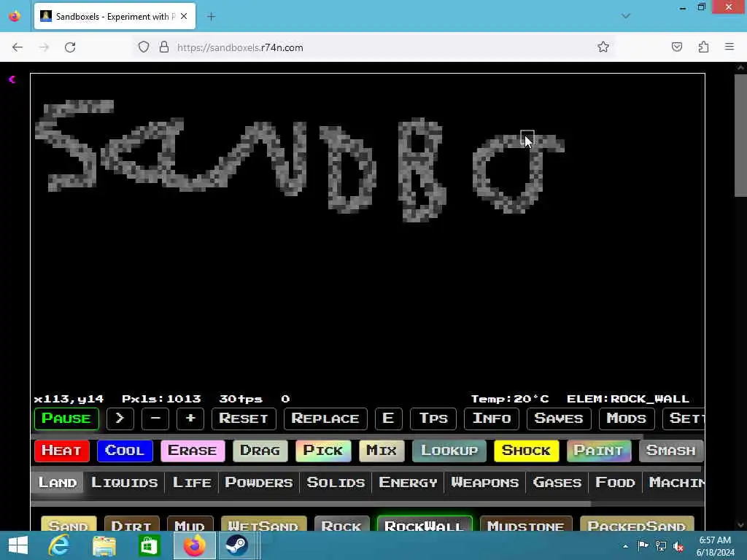Screen dimensions: 747x560
Task: Open Microsoft Store from taskbar
Action: [149, 545]
